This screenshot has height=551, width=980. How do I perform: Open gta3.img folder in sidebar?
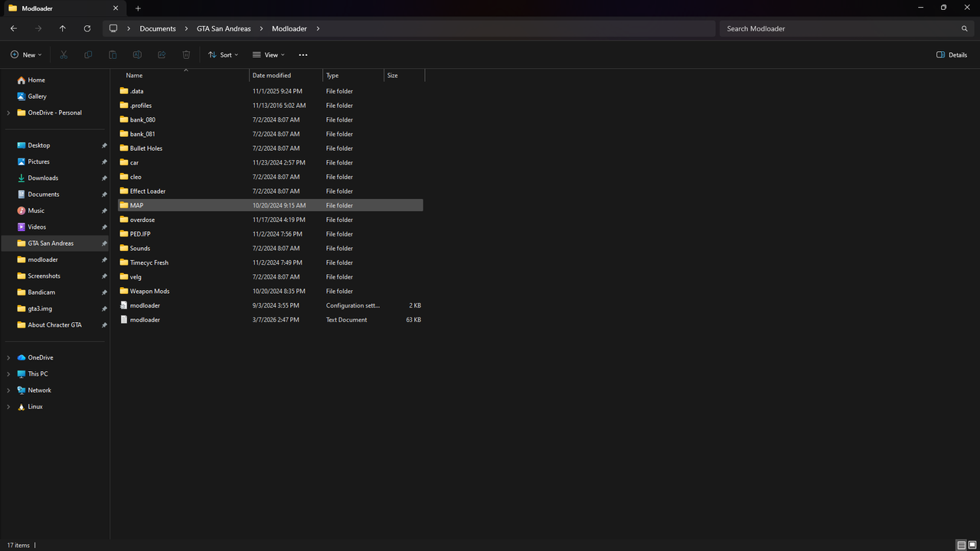(40, 308)
